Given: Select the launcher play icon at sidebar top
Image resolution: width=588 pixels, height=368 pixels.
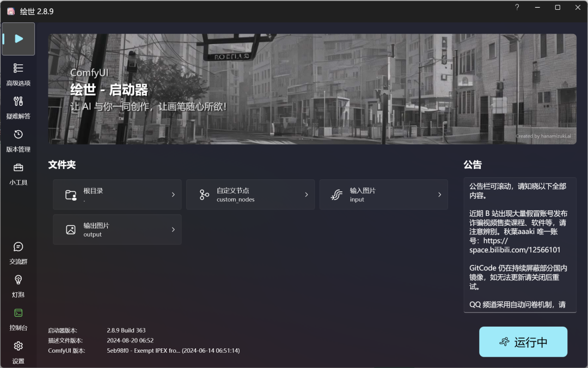Looking at the screenshot, I should click(18, 39).
